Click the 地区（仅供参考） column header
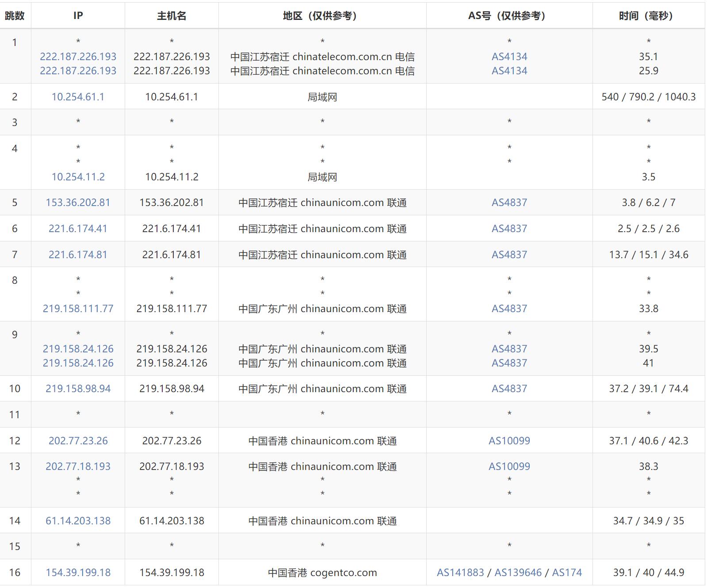707x588 pixels. click(x=322, y=16)
